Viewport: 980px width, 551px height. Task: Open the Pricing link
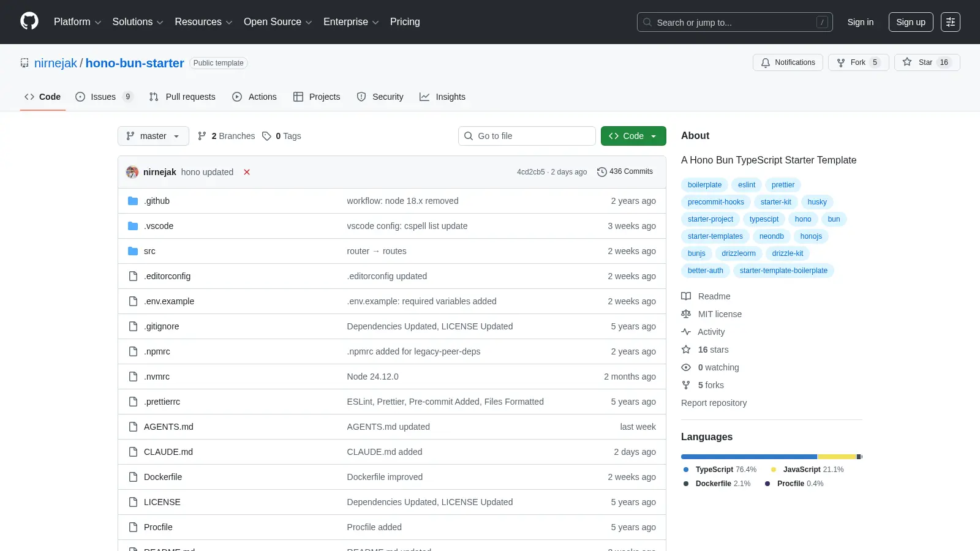[405, 22]
